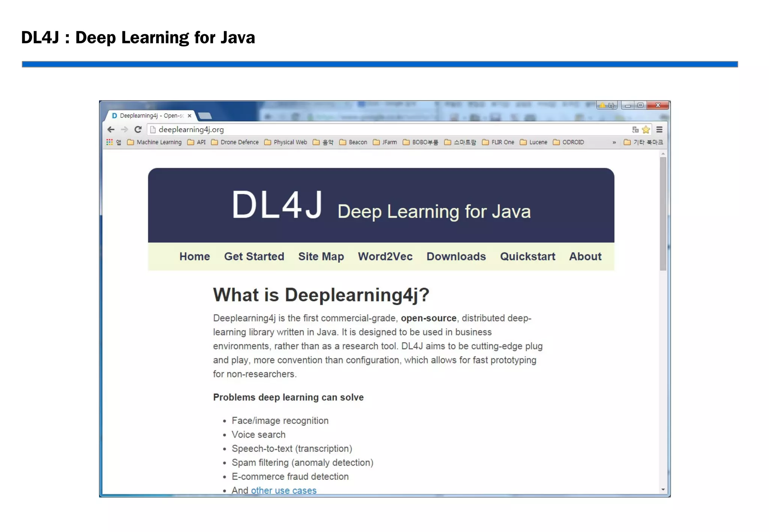Open the 기타 북마크 folder

[x=644, y=142]
